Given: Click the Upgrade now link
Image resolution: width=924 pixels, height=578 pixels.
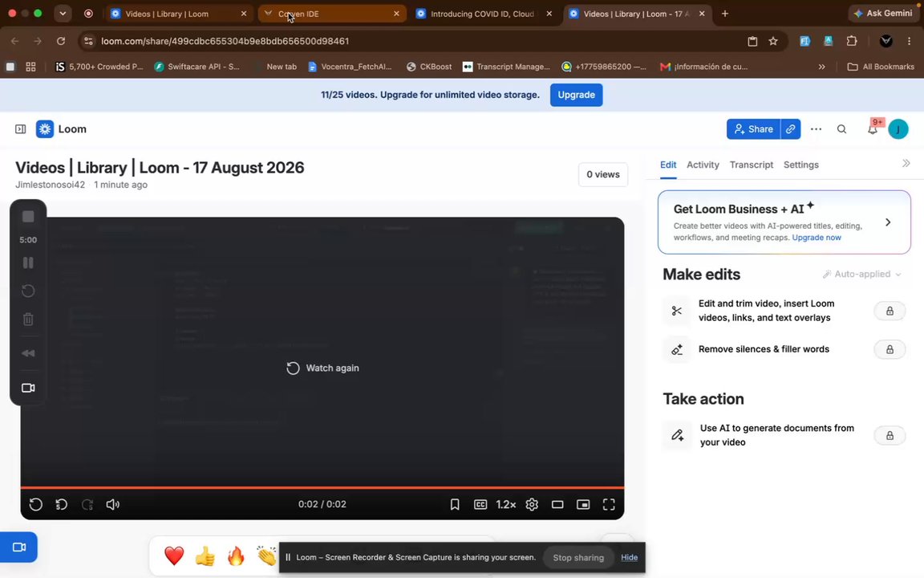Looking at the screenshot, I should click(x=817, y=238).
